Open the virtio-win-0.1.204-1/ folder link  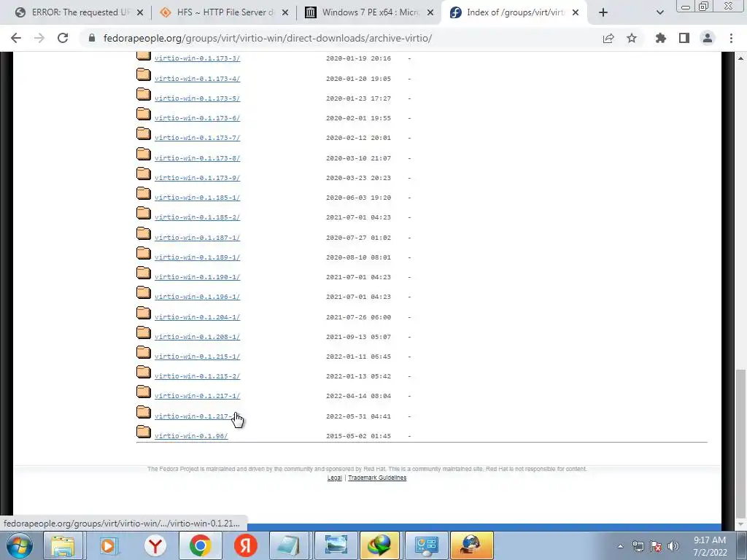197,317
